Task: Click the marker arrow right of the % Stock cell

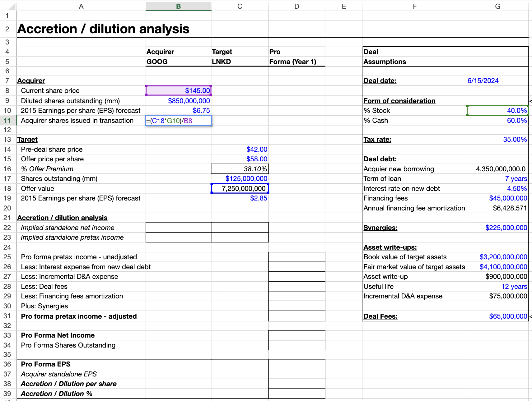Action: click(530, 101)
